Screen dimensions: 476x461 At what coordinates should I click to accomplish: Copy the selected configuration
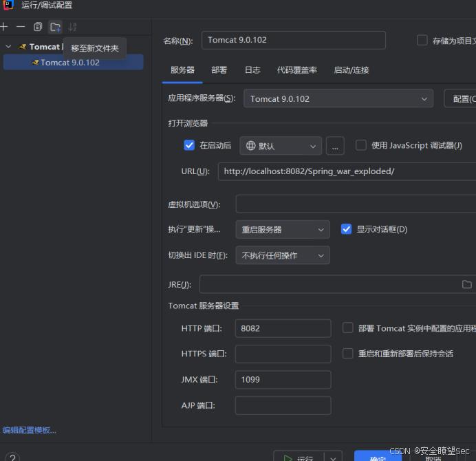coord(38,27)
